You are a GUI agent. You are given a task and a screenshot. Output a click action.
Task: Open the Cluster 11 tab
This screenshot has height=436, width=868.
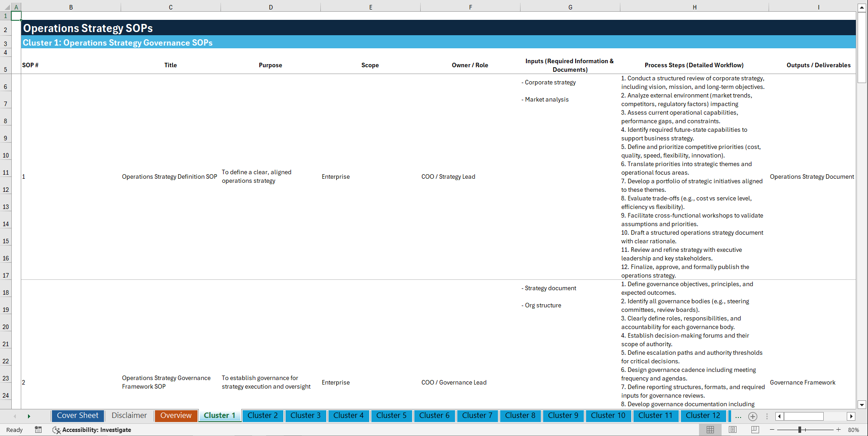pyautogui.click(x=655, y=416)
